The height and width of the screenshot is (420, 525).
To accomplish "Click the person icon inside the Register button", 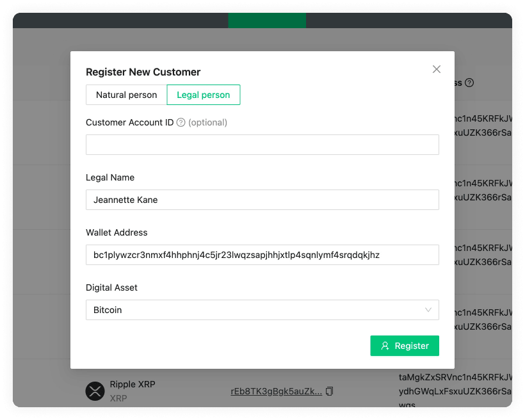I will tap(385, 346).
